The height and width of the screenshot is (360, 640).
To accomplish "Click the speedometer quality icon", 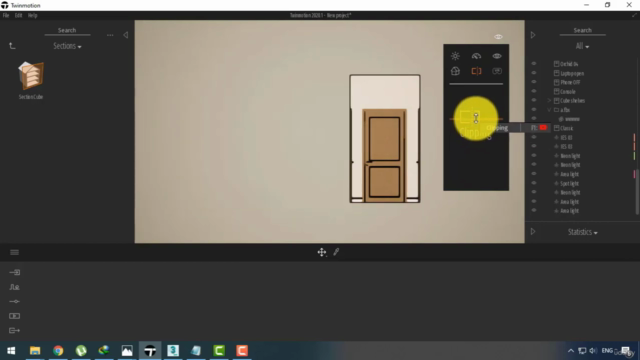I will point(476,56).
